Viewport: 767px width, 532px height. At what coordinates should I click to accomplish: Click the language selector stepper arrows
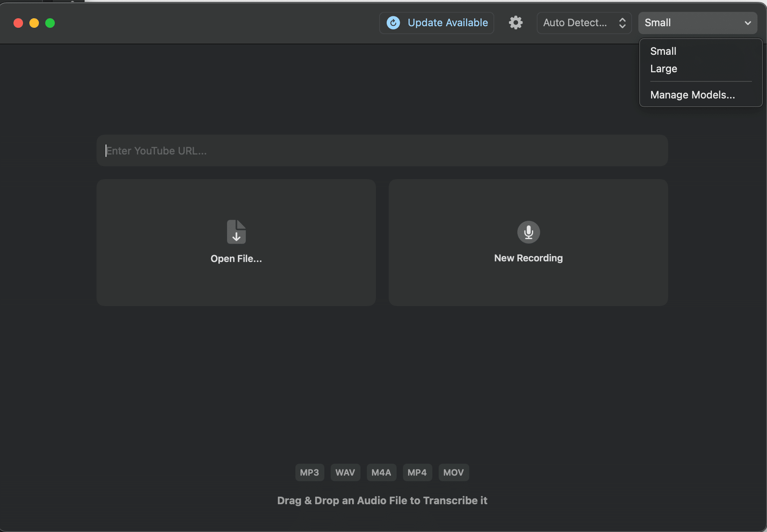point(622,23)
